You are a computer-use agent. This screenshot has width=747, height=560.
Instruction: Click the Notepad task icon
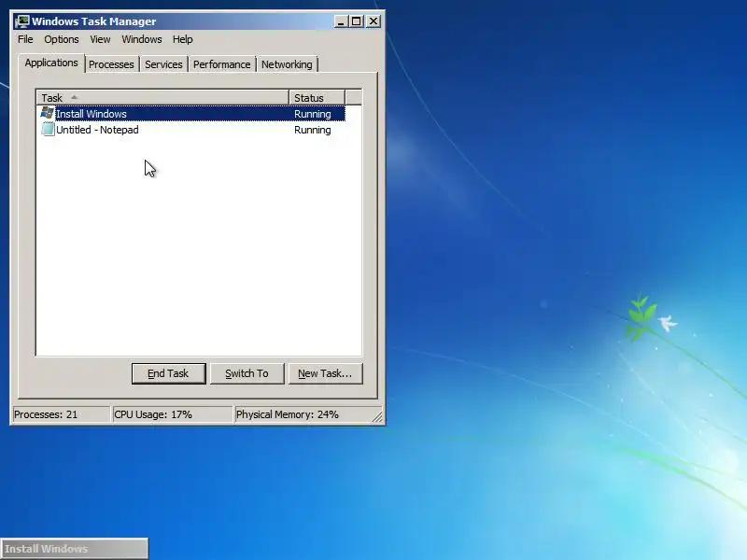48,129
